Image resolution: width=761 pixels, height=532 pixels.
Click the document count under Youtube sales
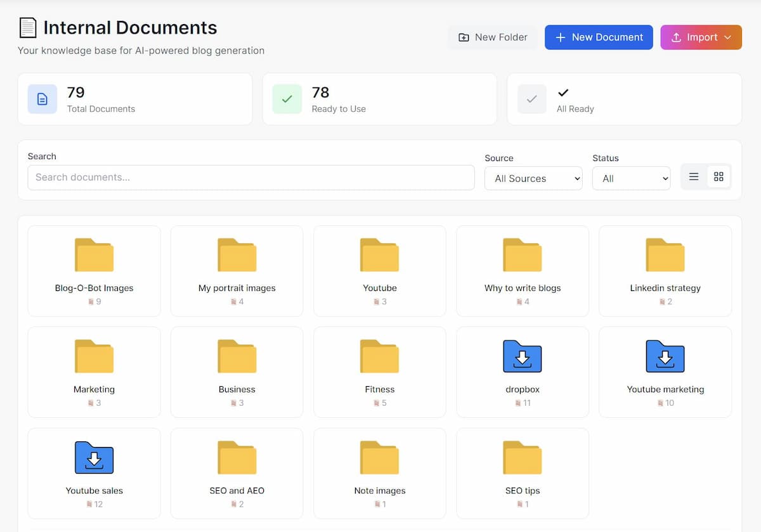pos(94,504)
